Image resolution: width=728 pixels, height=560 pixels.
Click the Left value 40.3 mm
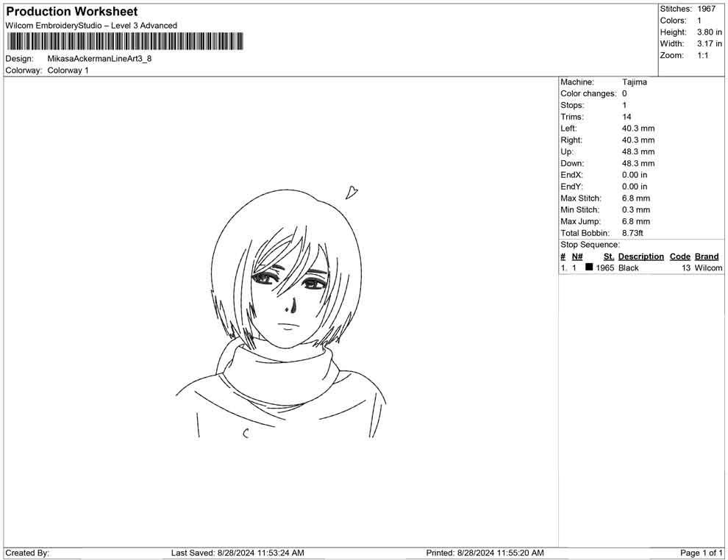[638, 129]
